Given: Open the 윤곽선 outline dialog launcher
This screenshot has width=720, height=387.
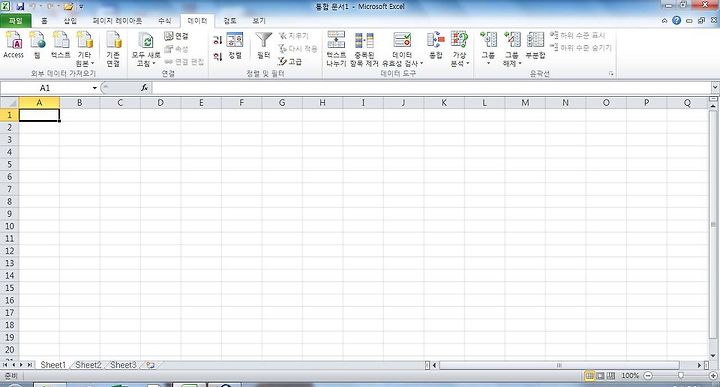Looking at the screenshot, I should click(x=611, y=73).
